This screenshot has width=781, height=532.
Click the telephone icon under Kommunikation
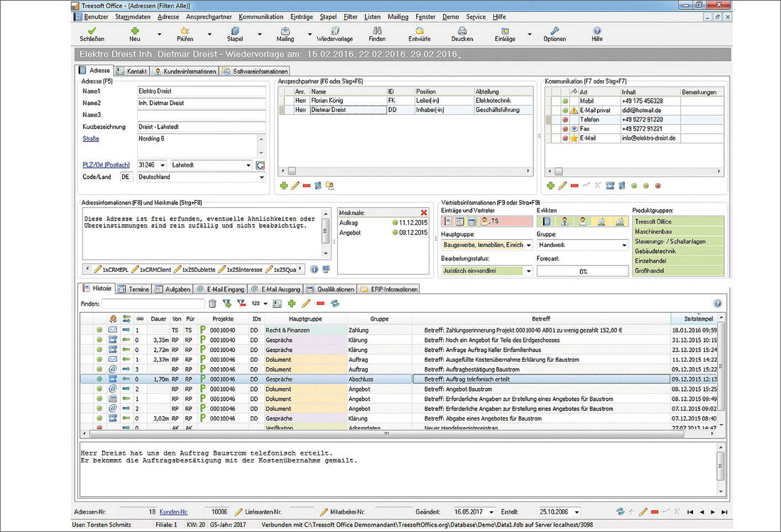pyautogui.click(x=610, y=186)
